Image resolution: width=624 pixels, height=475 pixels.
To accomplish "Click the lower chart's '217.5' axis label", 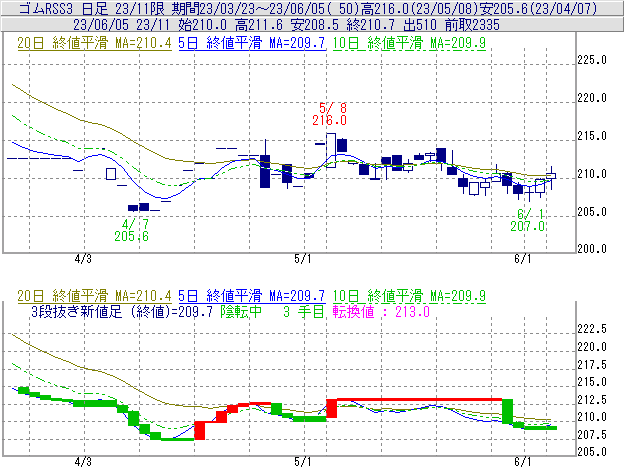I will pyautogui.click(x=592, y=365).
